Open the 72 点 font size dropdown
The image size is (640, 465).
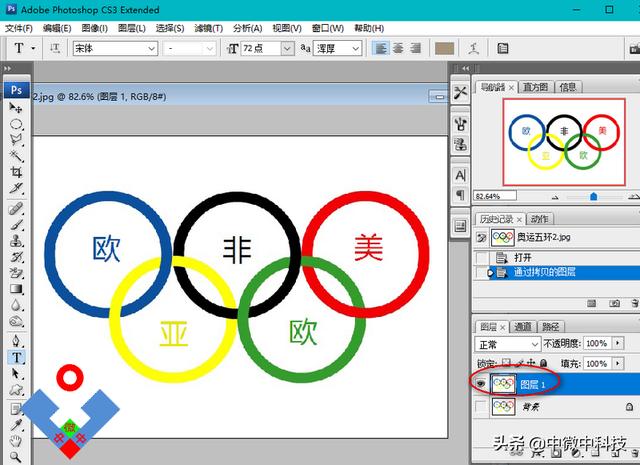[287, 49]
